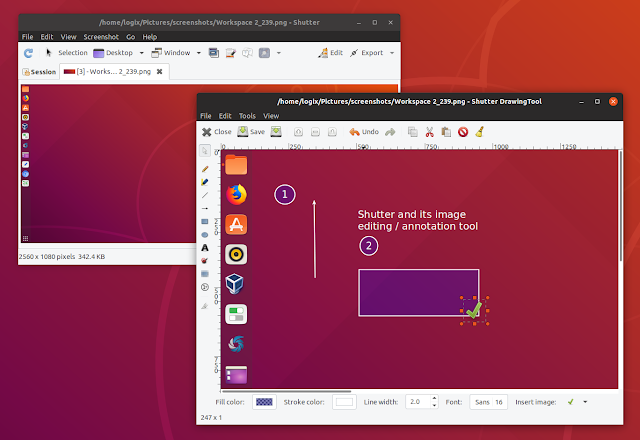Click the Undo button
This screenshot has height=440, width=640.
[364, 132]
